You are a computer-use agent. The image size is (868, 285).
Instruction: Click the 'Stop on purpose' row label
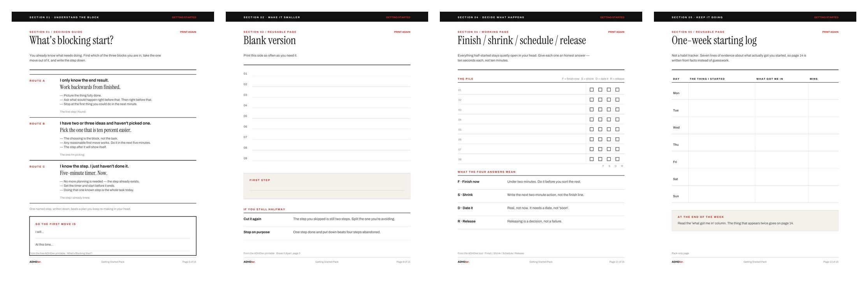point(257,232)
